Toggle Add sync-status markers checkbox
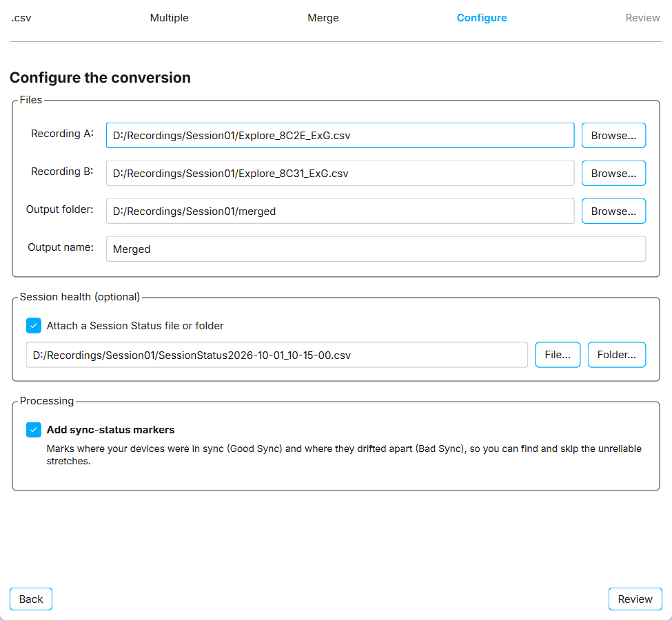The height and width of the screenshot is (620, 672). 34,430
